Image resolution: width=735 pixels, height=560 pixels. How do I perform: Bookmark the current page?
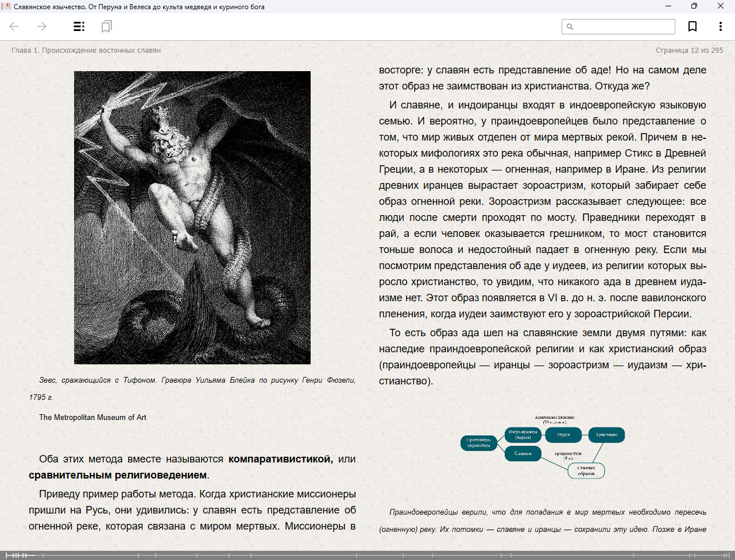(693, 26)
